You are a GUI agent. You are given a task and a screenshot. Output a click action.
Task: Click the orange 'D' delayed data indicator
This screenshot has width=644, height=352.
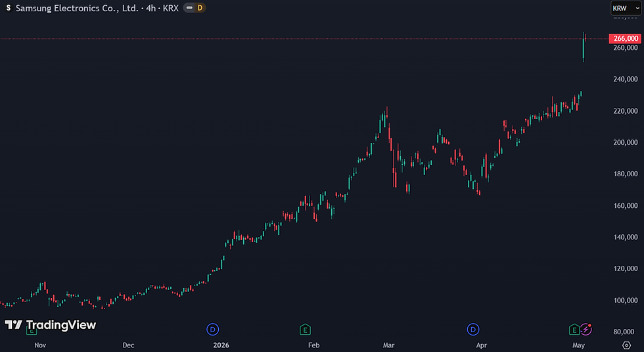[x=200, y=8]
